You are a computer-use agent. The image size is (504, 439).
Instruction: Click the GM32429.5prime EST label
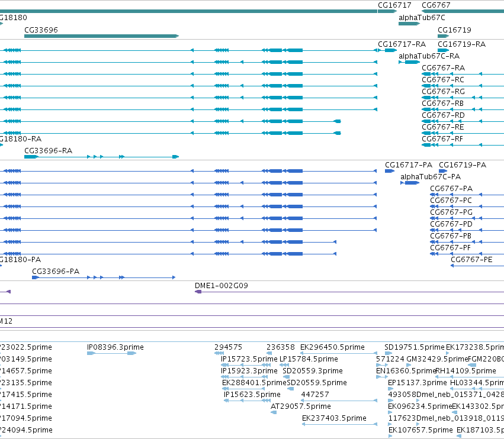coord(437,359)
